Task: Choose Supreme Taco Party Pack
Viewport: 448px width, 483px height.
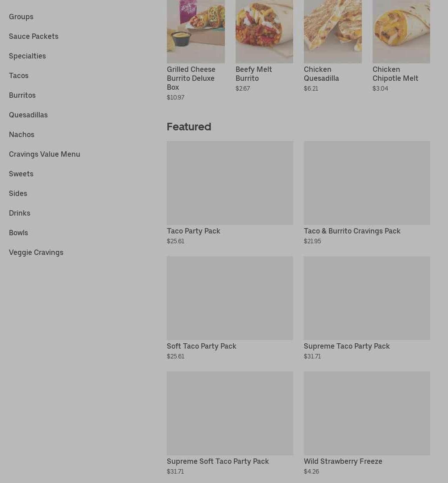Action: click(x=367, y=308)
